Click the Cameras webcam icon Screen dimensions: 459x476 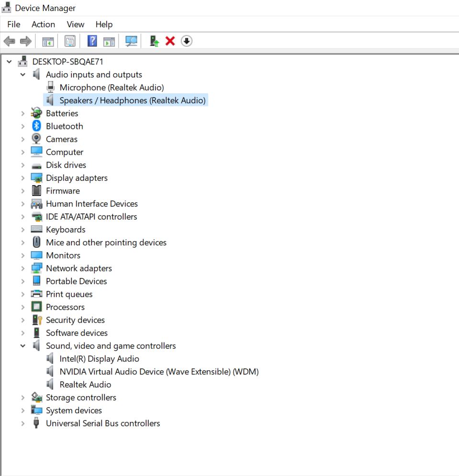pyautogui.click(x=36, y=139)
